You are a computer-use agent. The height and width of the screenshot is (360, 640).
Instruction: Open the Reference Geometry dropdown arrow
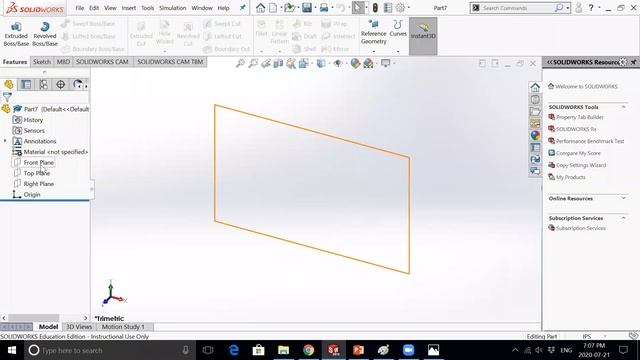pos(373,51)
